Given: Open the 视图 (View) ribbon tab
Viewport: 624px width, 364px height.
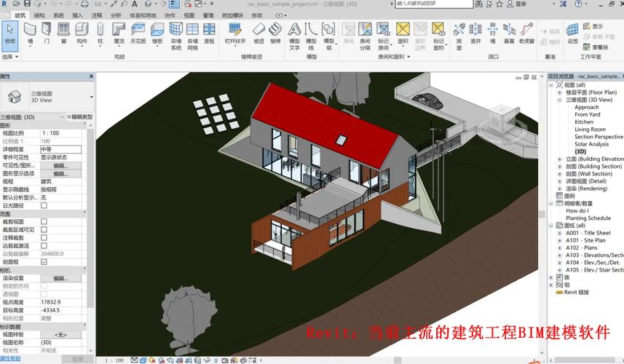Looking at the screenshot, I should coord(189,15).
